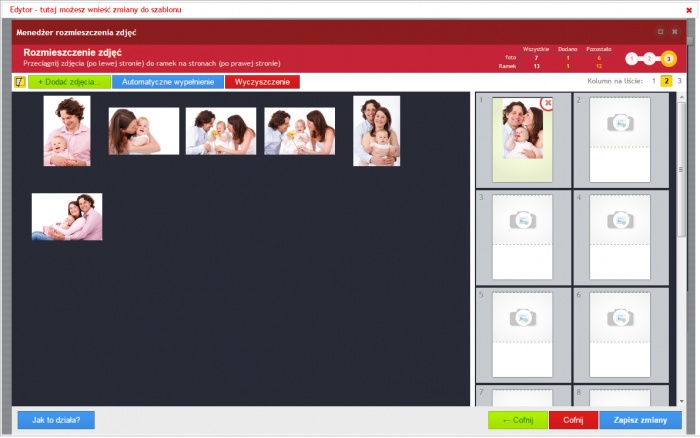The width and height of the screenshot is (700, 438).
Task: Select the father holding baby photo thumbnail
Action: (67, 130)
